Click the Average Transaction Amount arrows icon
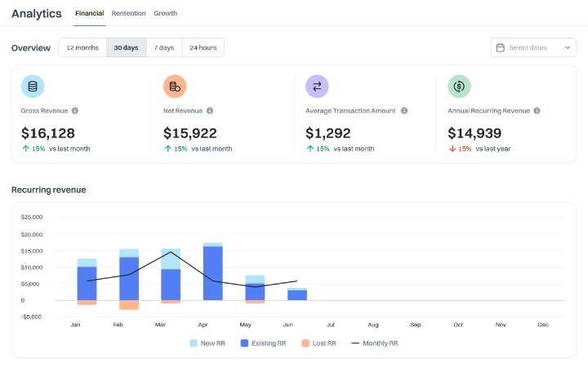Image resolution: width=588 pixels, height=368 pixels. click(x=317, y=86)
